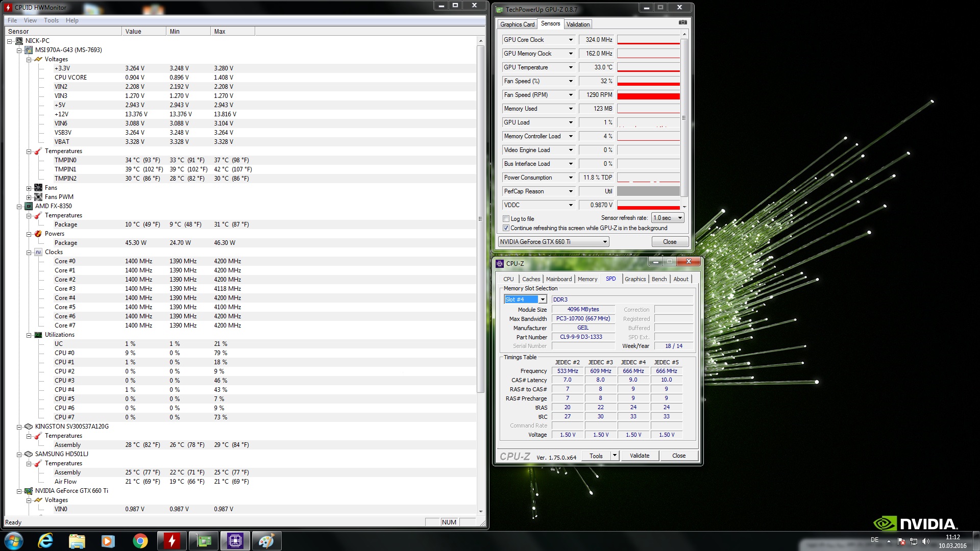This screenshot has height=551, width=980.
Task: Switch to the Mainboard tab in CPU-Z
Action: (558, 279)
